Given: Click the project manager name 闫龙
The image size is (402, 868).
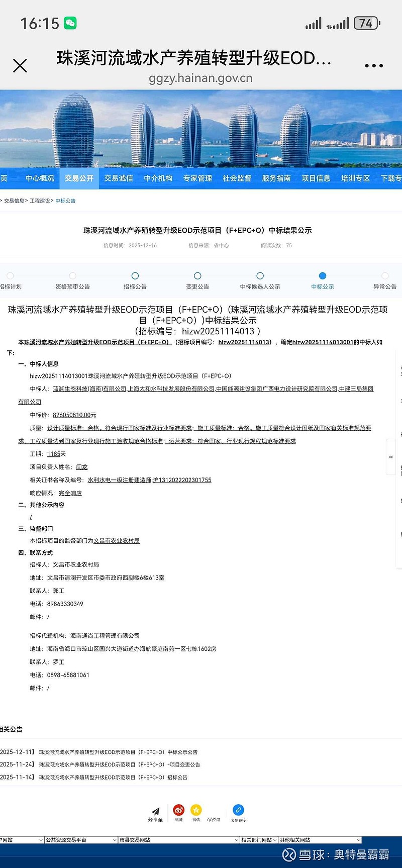Looking at the screenshot, I should (x=82, y=467).
